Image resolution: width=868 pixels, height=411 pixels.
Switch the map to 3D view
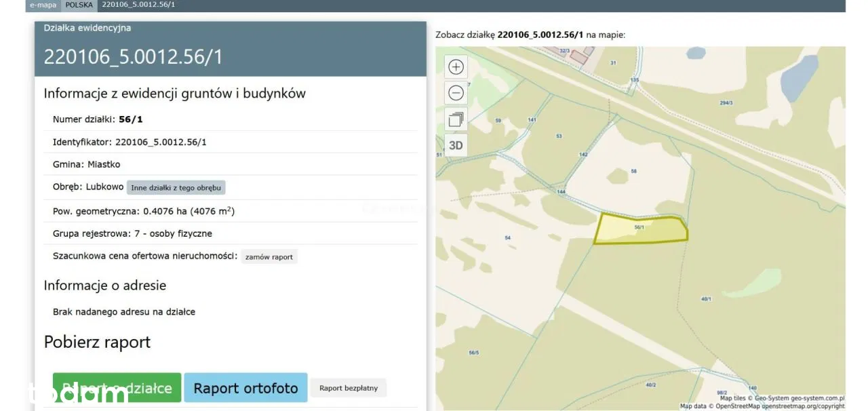(456, 145)
